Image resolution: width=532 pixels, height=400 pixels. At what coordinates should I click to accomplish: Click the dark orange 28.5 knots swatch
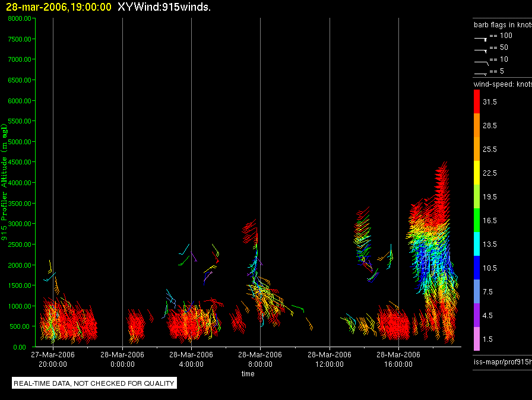point(477,125)
